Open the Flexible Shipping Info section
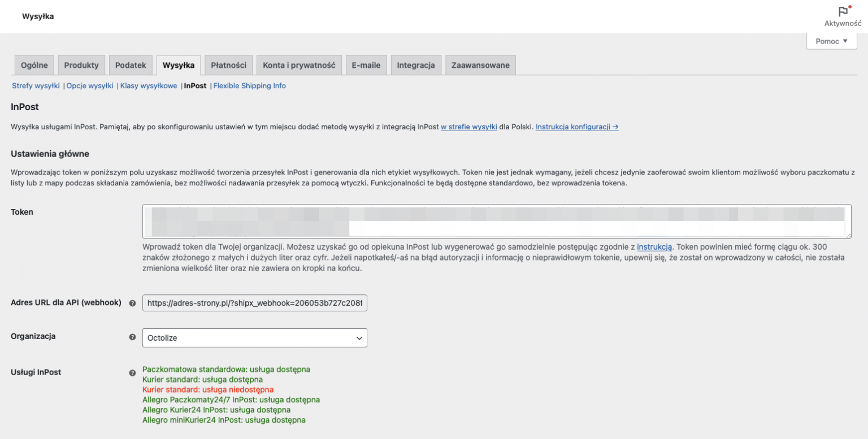Viewport: 868px width, 439px height. tap(249, 85)
